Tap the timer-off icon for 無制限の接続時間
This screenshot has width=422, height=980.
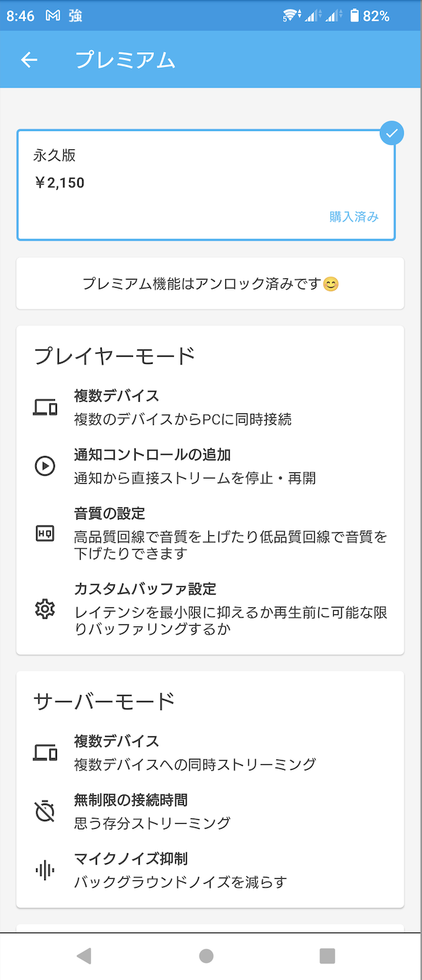tap(45, 812)
